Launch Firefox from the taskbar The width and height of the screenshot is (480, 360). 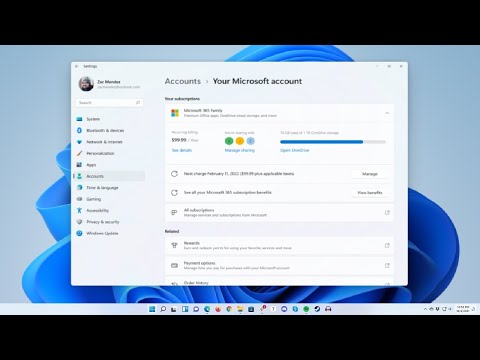[x=218, y=309]
